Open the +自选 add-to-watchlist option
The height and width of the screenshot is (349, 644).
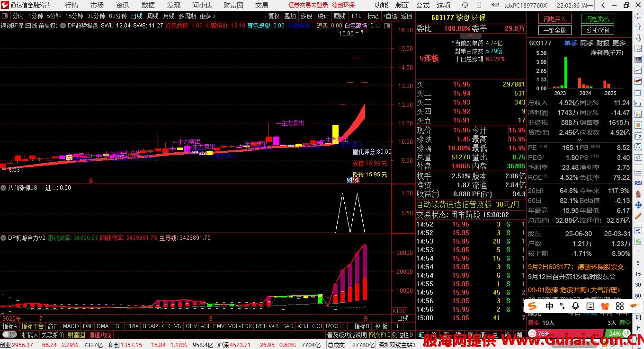[391, 16]
